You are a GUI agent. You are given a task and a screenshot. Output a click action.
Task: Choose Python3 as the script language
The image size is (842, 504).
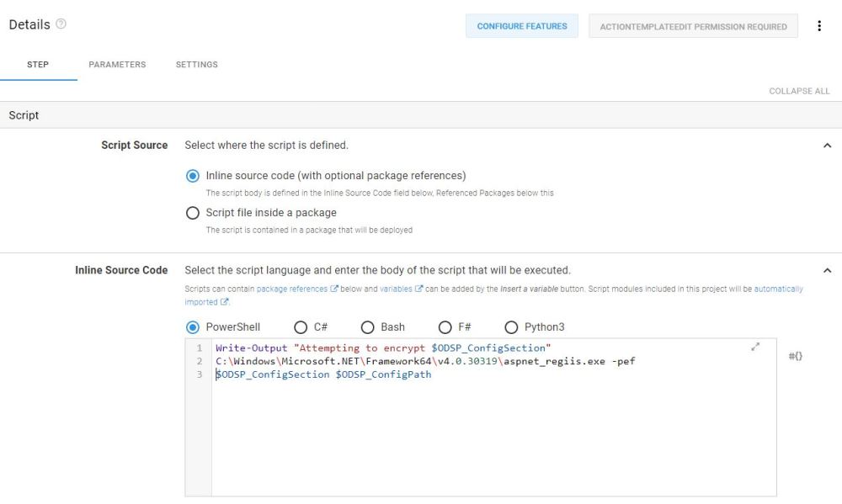point(510,327)
